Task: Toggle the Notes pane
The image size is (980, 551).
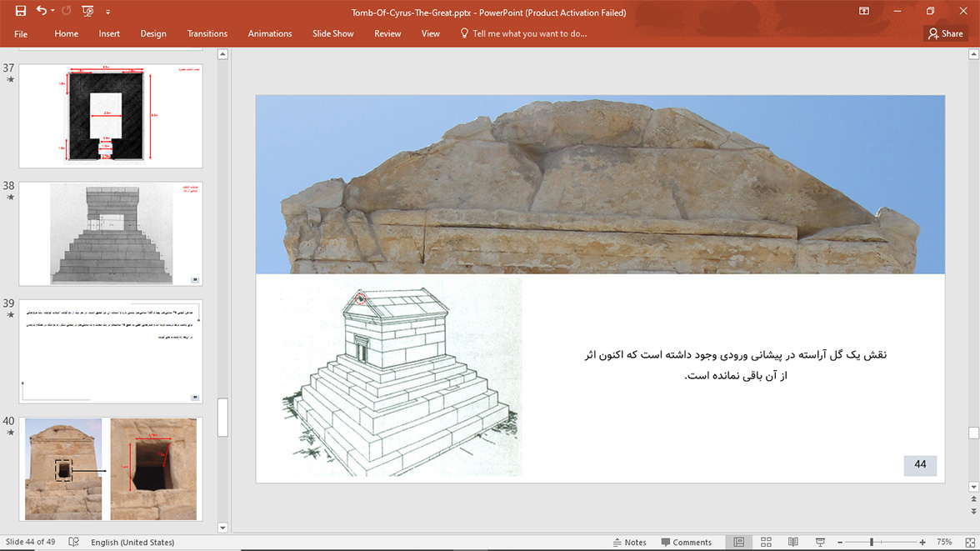Action: [629, 542]
